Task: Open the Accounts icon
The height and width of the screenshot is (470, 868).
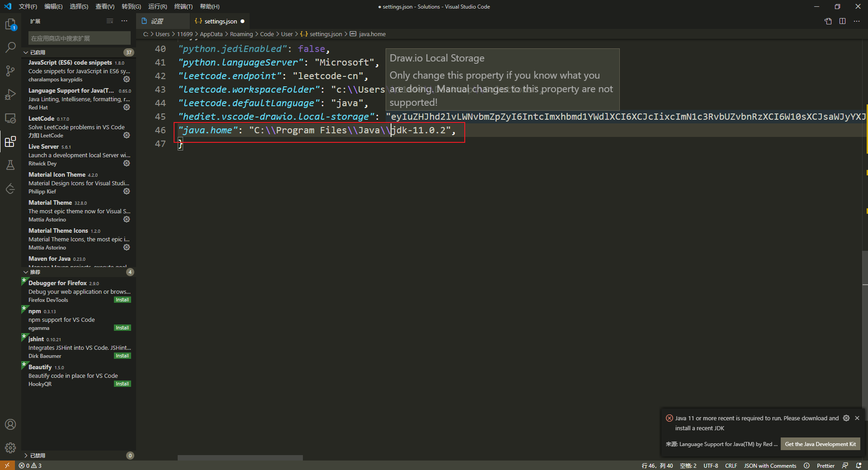Action: [x=10, y=424]
